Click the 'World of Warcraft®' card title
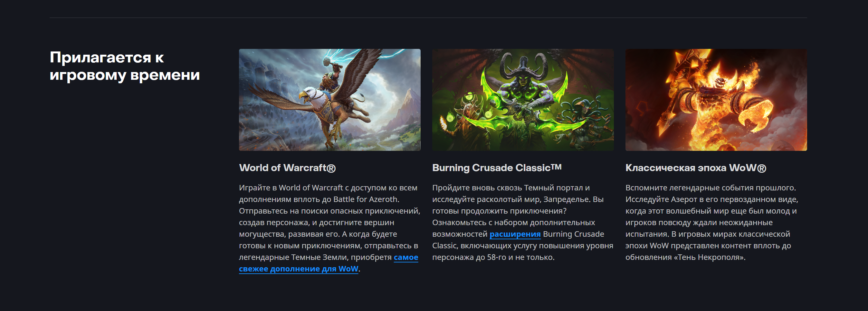The image size is (868, 311). (x=287, y=168)
